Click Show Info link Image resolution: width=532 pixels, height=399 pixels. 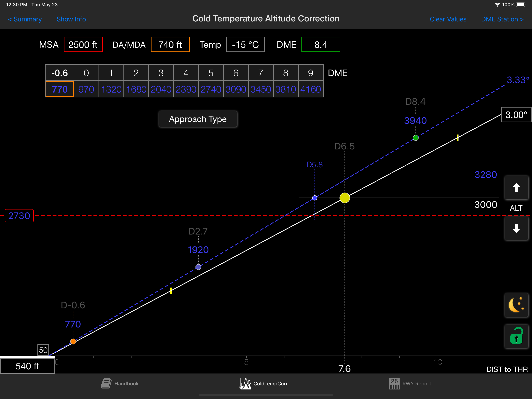[x=71, y=19]
